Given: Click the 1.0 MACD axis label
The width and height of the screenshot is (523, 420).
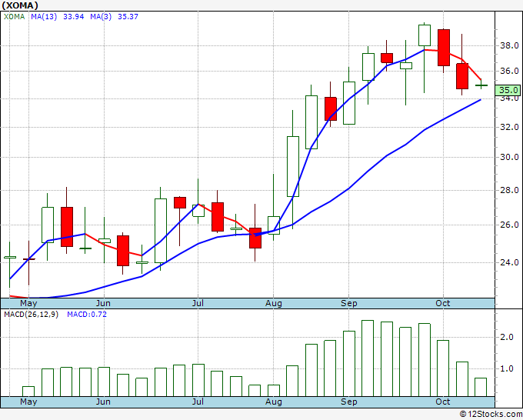Looking at the screenshot, I should pyautogui.click(x=507, y=369).
